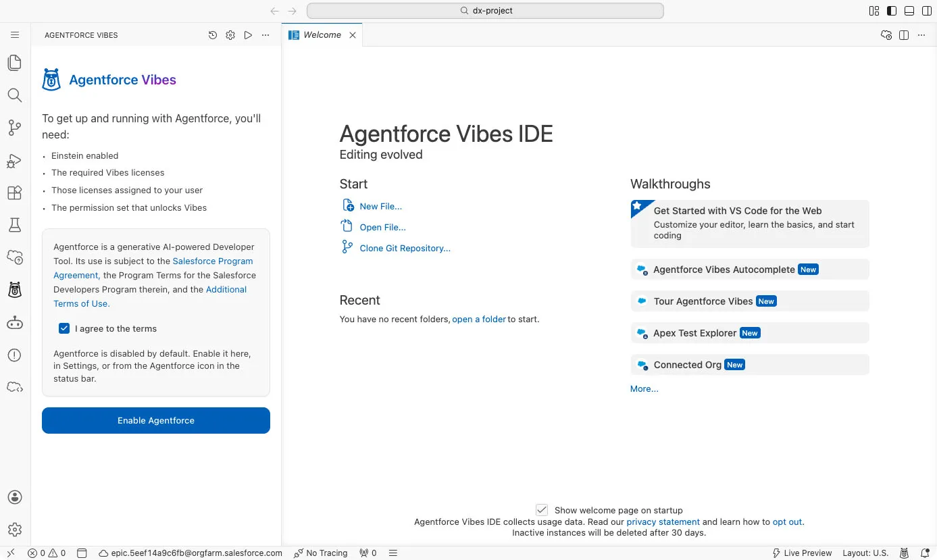Open Agentforce Vibes panel settings gear

tap(230, 35)
